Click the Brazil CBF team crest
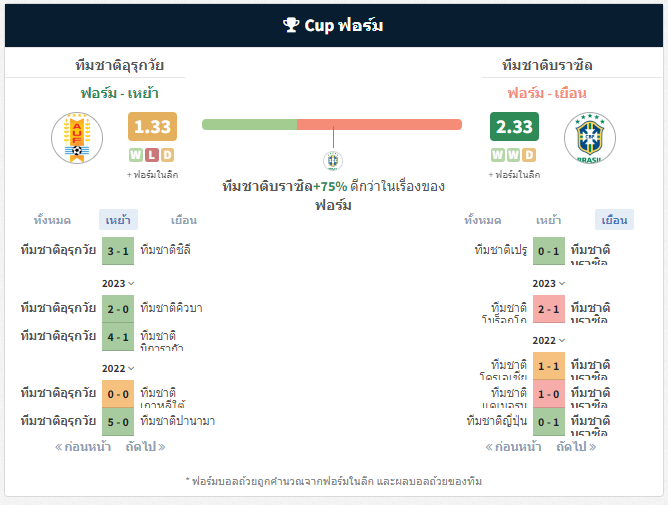 pyautogui.click(x=590, y=138)
